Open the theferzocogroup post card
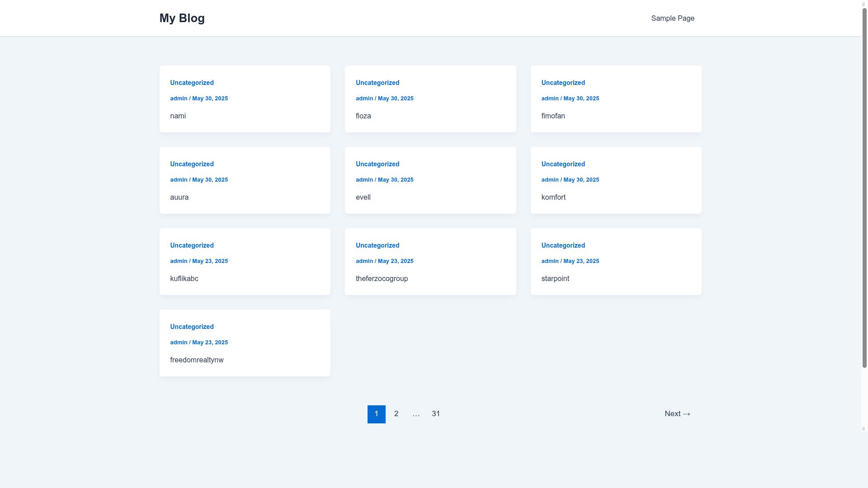This screenshot has width=868, height=488. (382, 279)
